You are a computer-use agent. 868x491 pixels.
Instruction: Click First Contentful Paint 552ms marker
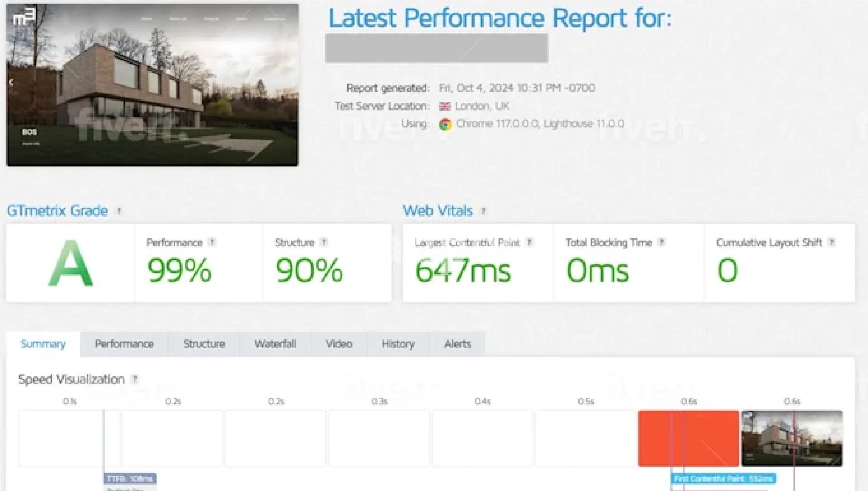point(723,479)
